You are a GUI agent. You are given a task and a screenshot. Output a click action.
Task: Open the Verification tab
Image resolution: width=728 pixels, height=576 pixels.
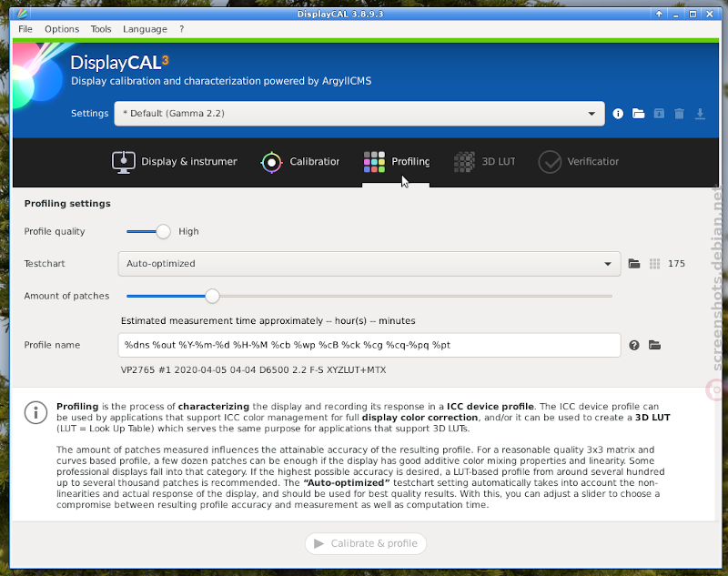[x=579, y=162]
